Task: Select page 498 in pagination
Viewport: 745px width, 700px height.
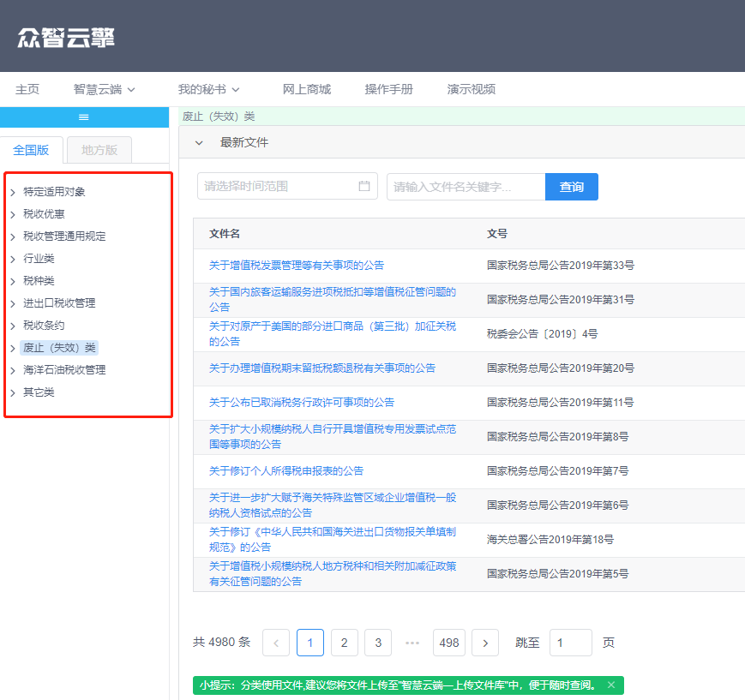Action: (x=449, y=643)
